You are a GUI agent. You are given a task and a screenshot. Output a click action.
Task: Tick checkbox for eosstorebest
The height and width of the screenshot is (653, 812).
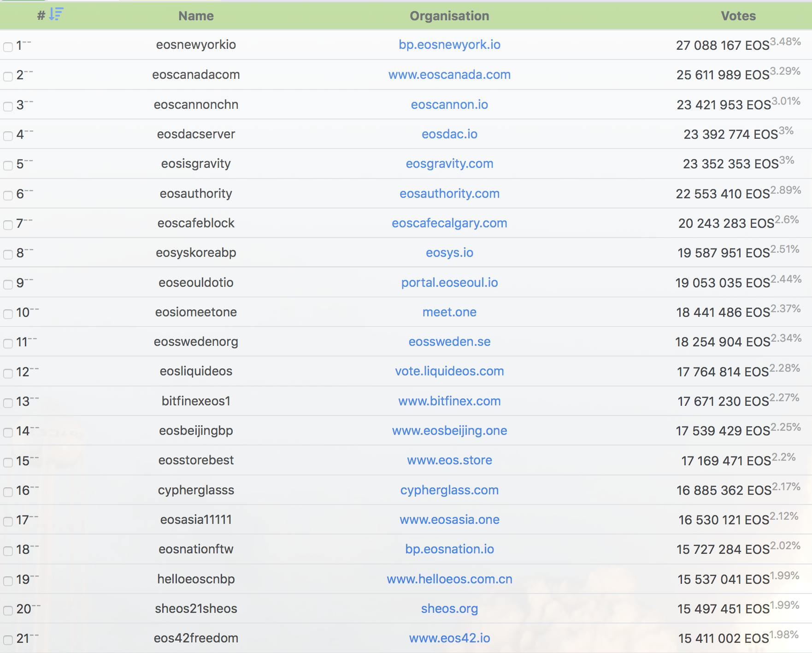coord(8,463)
